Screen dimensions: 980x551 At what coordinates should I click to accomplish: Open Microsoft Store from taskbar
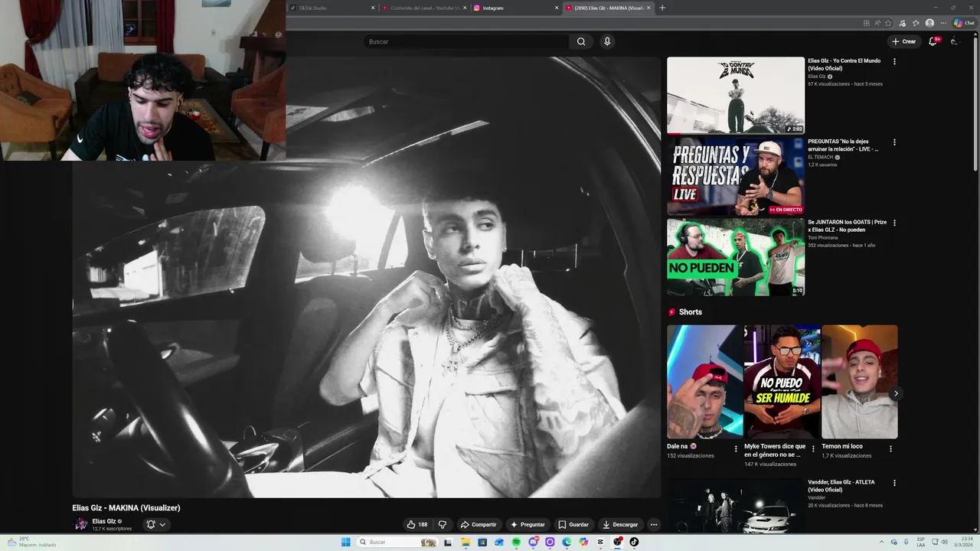coord(482,542)
